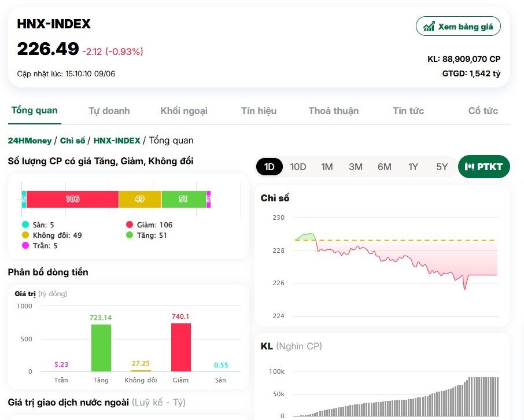This screenshot has height=420, width=524.
Task: Open the Thoả thuận tab
Action: tap(334, 110)
